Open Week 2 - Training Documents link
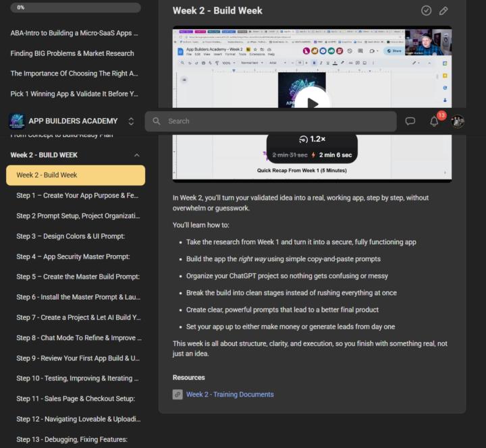The image size is (486, 448). (230, 395)
